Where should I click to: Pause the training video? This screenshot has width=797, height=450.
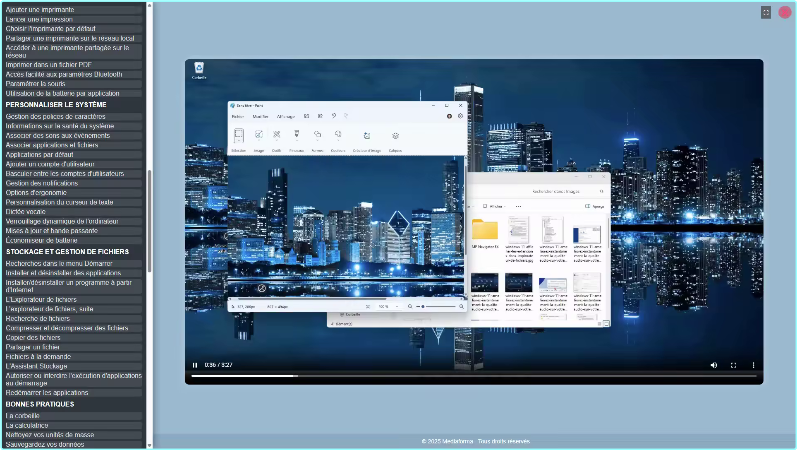tap(195, 365)
